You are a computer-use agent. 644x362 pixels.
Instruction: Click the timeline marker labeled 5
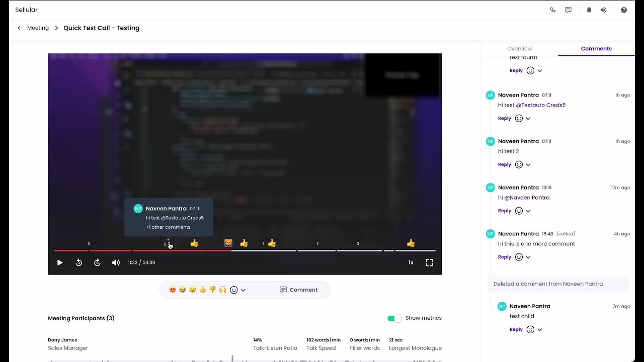(x=89, y=243)
